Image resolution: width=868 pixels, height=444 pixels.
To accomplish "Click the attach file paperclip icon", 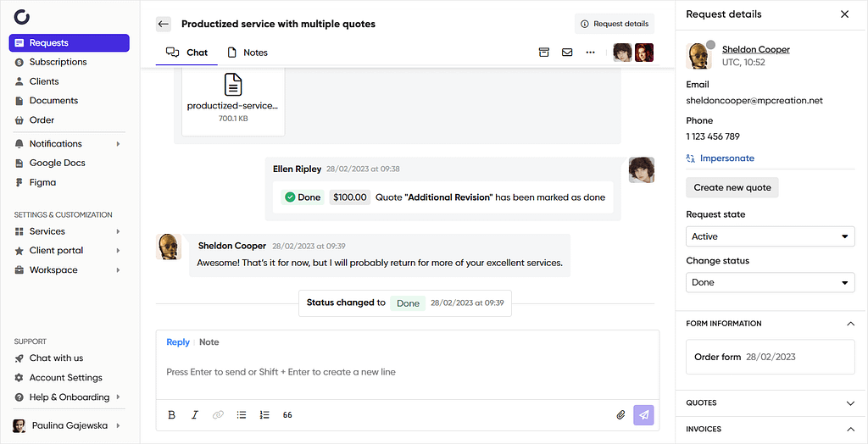I will point(620,414).
